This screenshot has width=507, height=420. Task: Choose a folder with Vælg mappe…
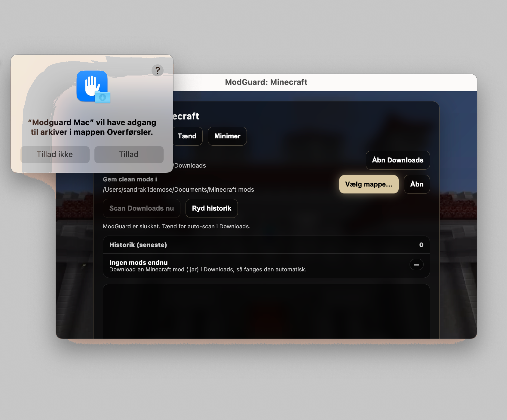(369, 184)
